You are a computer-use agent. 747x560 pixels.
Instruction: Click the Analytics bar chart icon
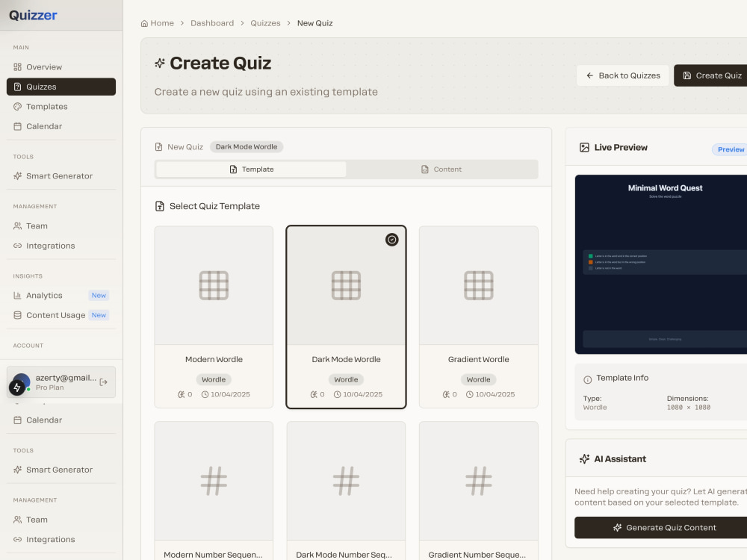coord(18,295)
